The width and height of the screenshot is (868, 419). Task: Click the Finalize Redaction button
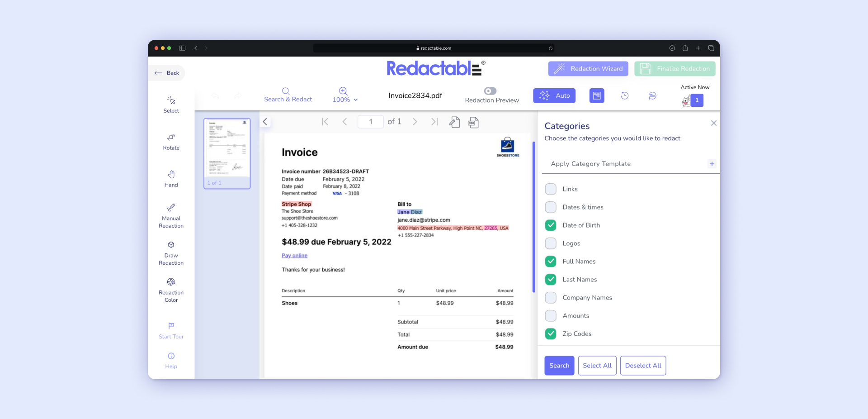point(675,68)
